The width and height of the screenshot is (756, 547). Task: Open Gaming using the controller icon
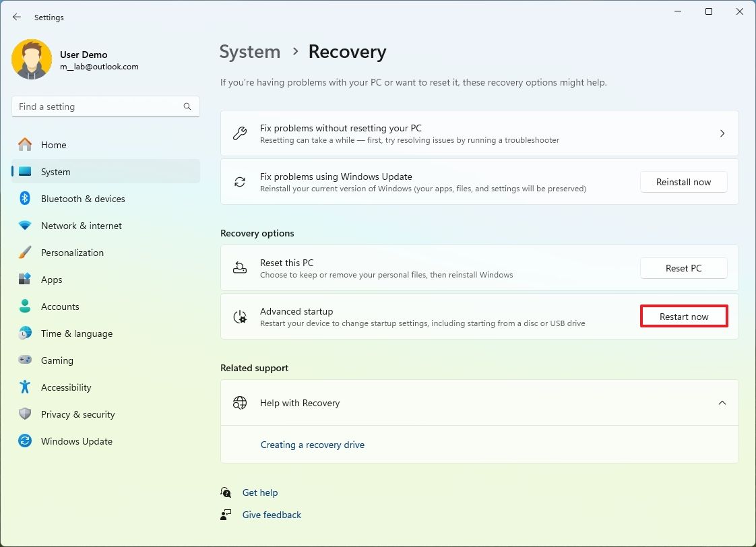[x=25, y=360]
